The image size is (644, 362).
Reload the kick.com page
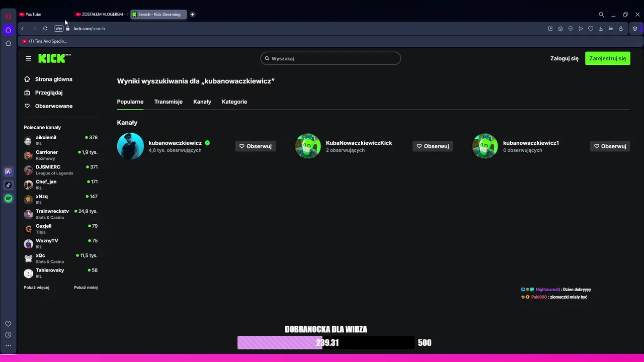pos(45,29)
